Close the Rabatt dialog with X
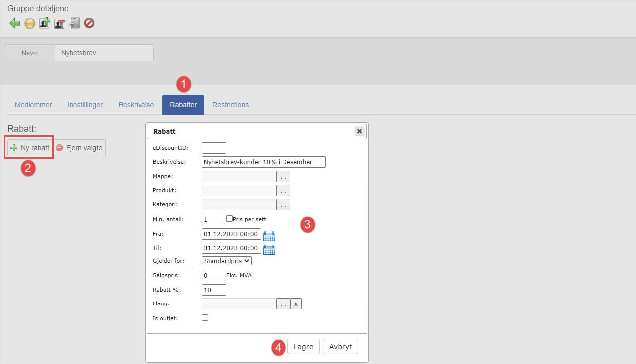 (359, 131)
